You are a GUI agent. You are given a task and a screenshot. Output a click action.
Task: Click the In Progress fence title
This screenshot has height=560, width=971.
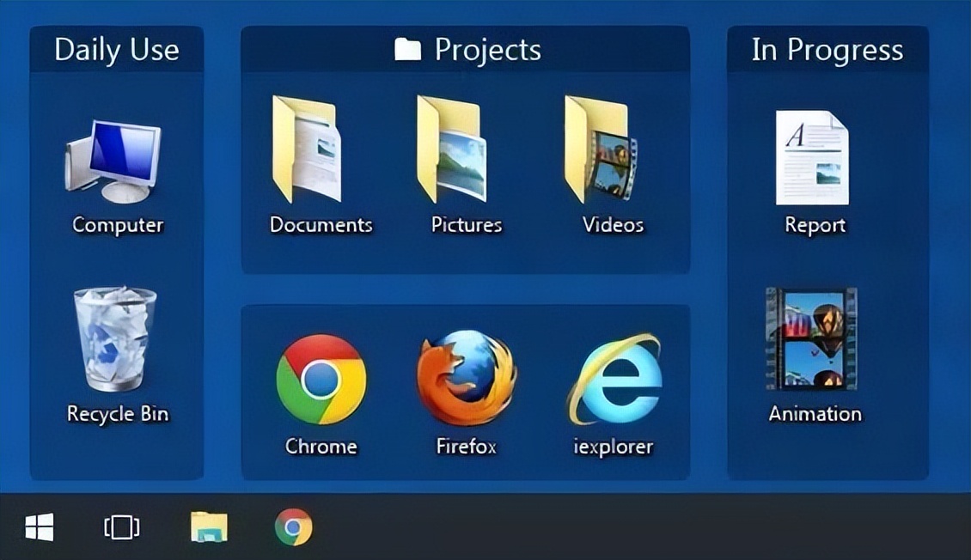click(x=827, y=50)
